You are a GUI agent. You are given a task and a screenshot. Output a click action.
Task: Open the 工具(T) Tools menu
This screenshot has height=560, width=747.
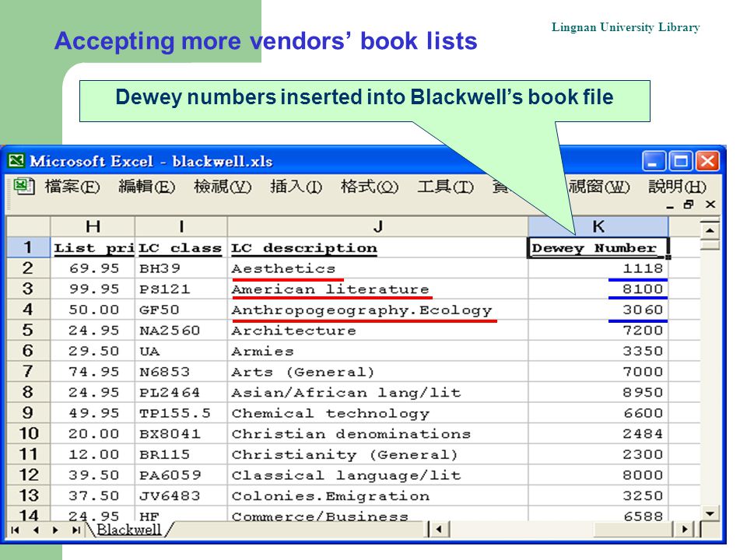click(x=445, y=186)
